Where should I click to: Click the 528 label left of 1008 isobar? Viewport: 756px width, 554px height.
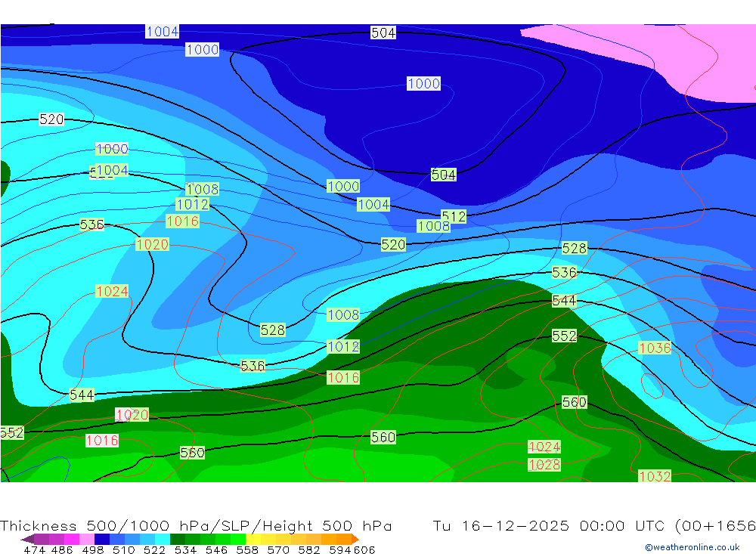273,330
